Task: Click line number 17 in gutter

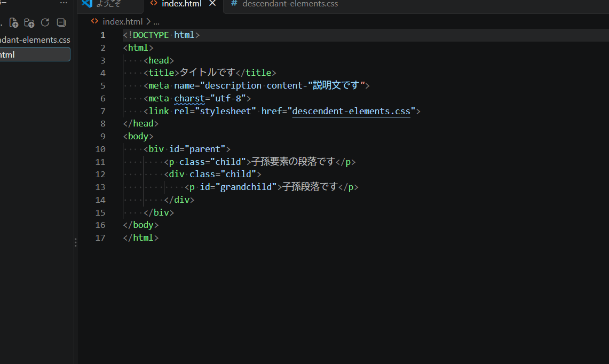Action: pyautogui.click(x=100, y=238)
